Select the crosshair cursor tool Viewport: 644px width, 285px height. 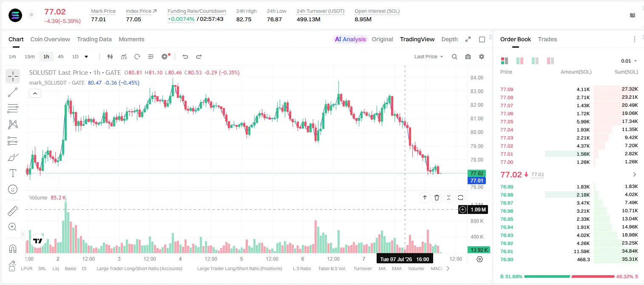(x=13, y=77)
